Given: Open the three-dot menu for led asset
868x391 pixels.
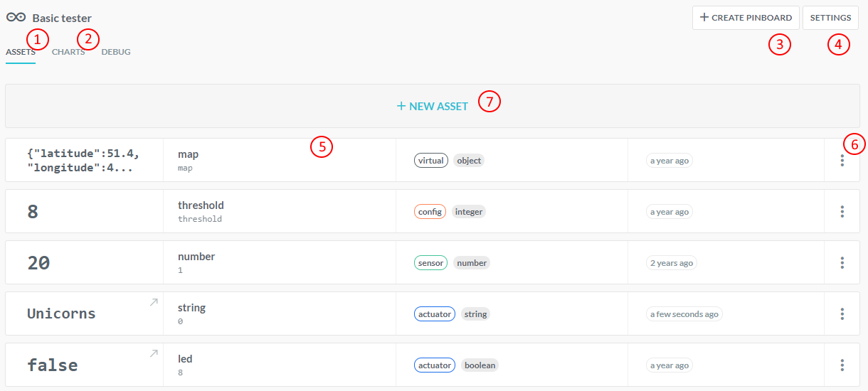Looking at the screenshot, I should coord(842,365).
